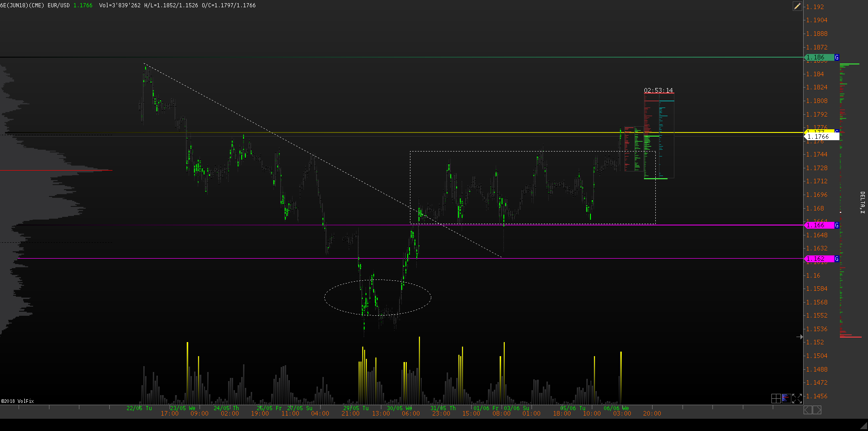Viewport: 868px width, 431px height.
Task: Click the window resize grip in corner
Action: tap(864, 426)
